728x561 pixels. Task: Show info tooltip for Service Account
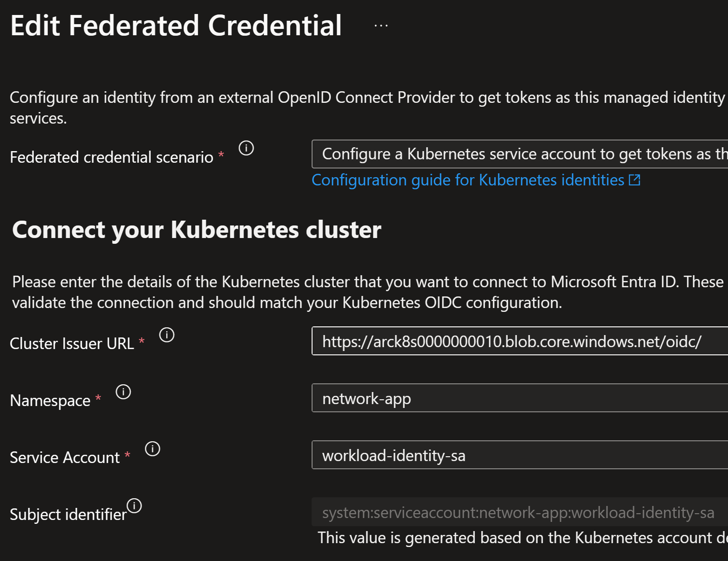point(153,449)
